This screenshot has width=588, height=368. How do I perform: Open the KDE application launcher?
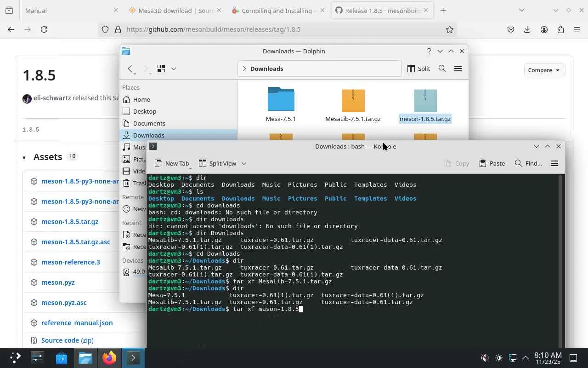(x=15, y=358)
